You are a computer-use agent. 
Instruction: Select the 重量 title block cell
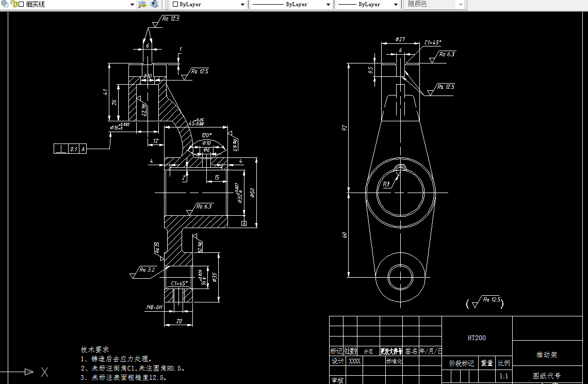click(x=487, y=363)
